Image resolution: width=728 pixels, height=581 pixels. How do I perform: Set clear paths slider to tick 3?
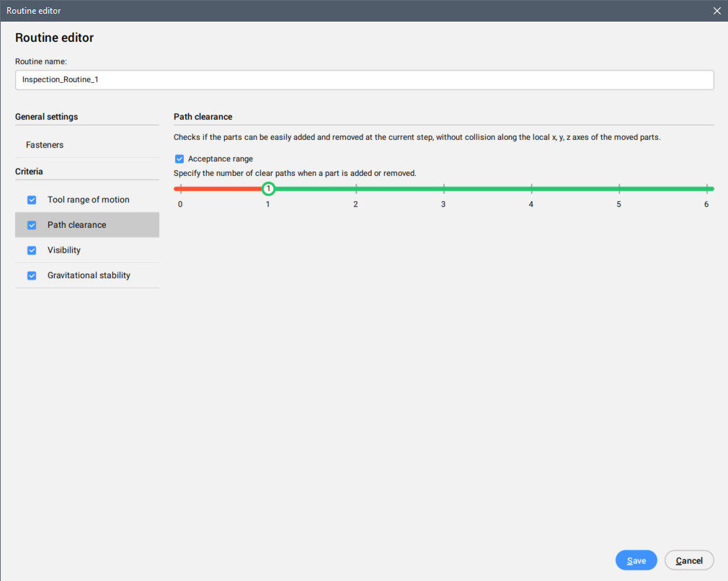[x=443, y=189]
